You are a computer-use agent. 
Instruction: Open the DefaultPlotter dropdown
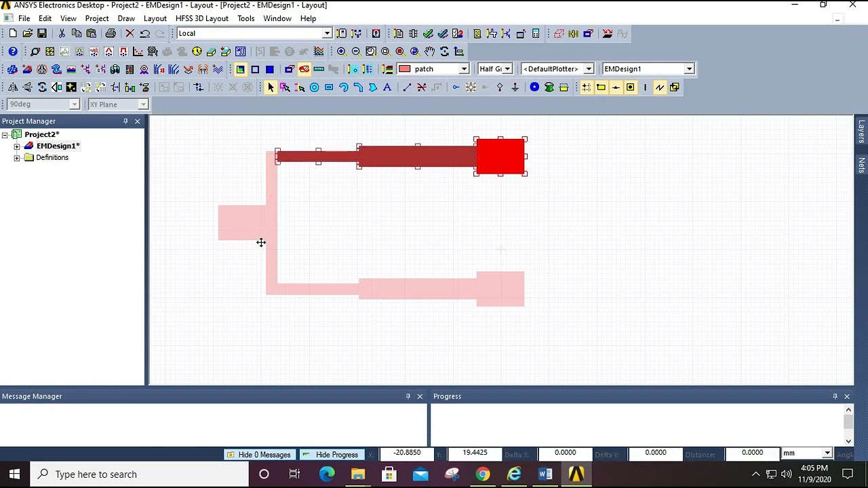(589, 69)
